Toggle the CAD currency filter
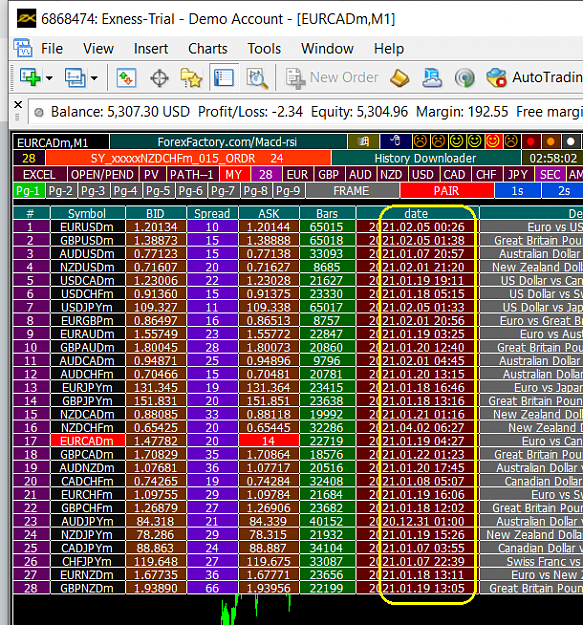 454,175
